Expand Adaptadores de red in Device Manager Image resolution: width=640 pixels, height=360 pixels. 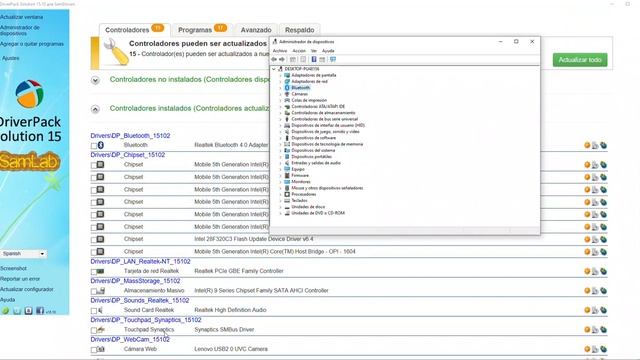(x=280, y=82)
